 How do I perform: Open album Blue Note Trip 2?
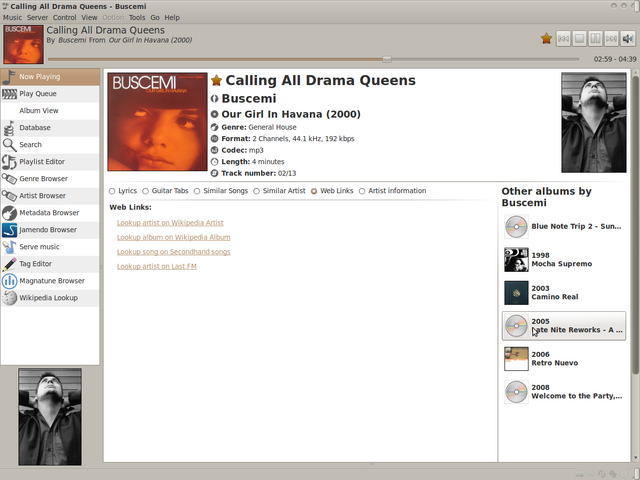pyautogui.click(x=564, y=227)
